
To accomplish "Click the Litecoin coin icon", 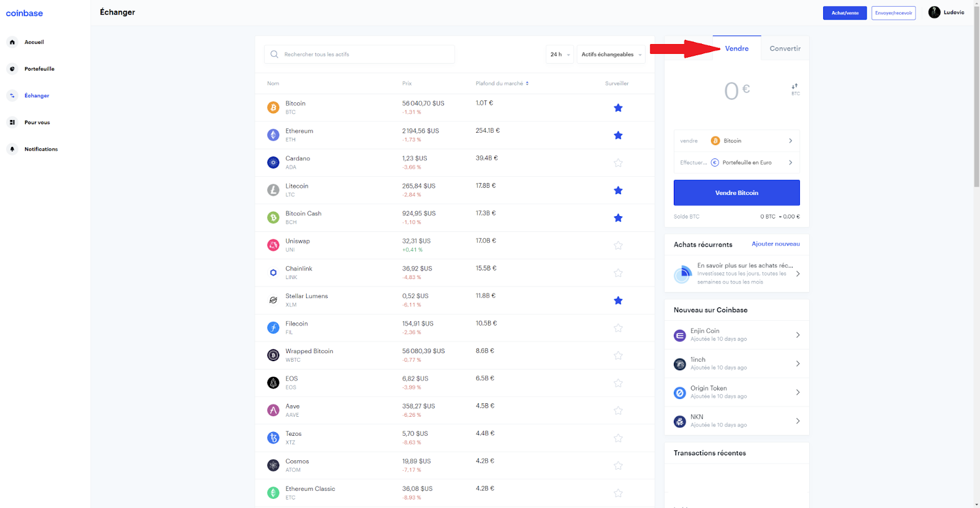I will [273, 190].
